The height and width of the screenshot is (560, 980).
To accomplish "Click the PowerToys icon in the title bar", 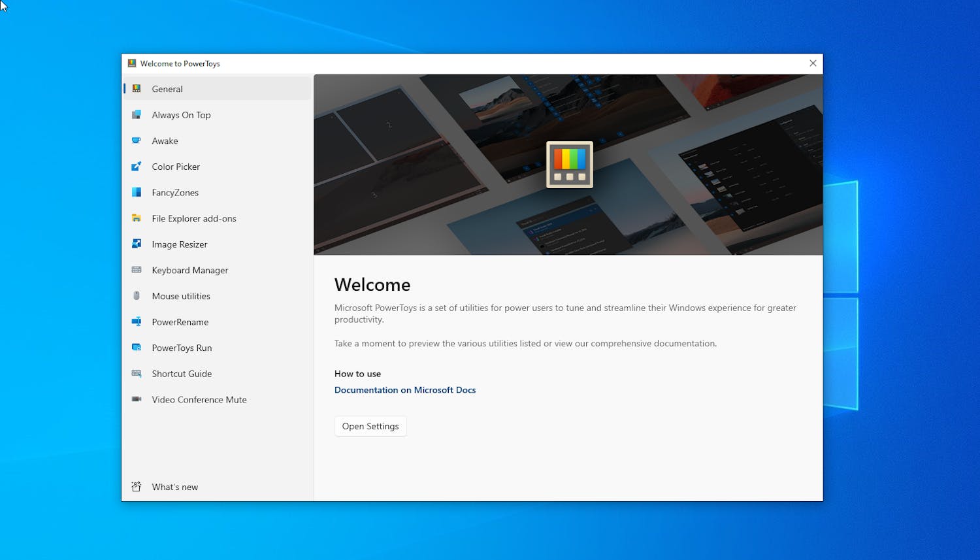I will [x=131, y=63].
